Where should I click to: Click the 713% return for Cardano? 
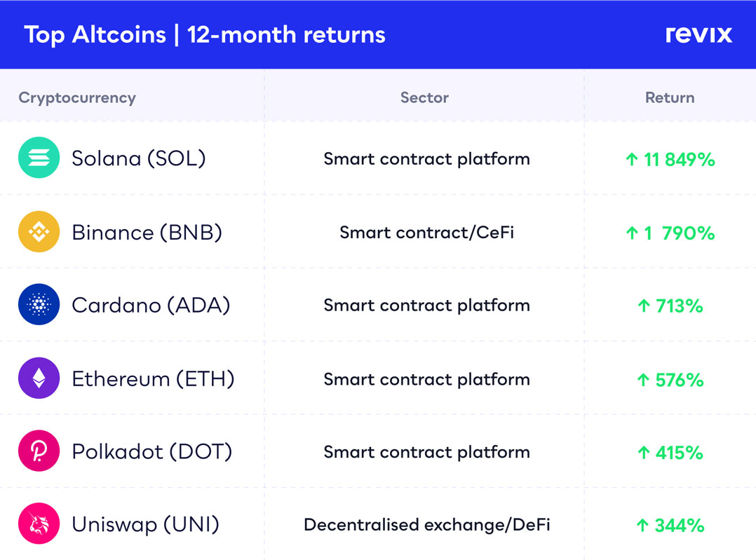(679, 306)
